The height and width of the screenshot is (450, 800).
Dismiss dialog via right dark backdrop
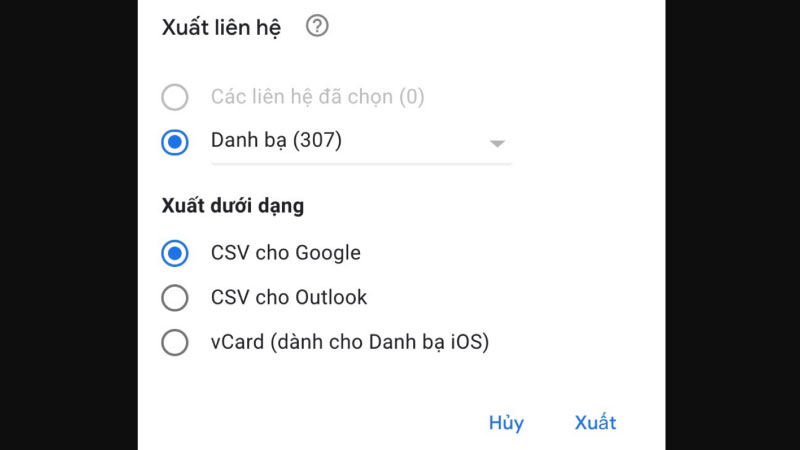pyautogui.click(x=733, y=225)
